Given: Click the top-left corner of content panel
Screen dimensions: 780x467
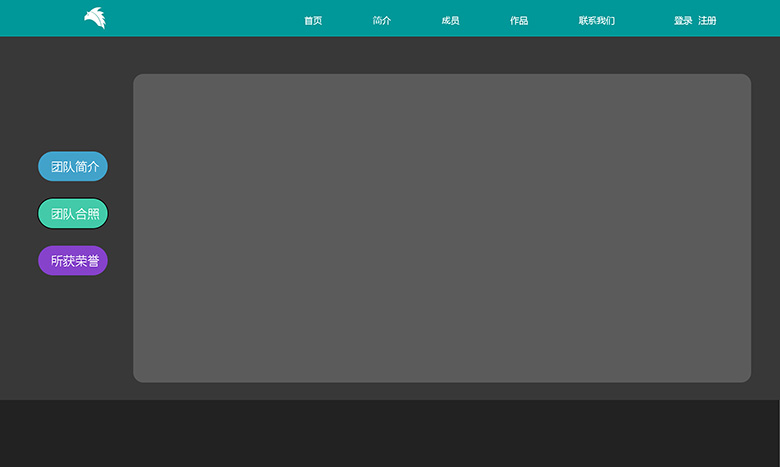Looking at the screenshot, I should pos(142,82).
